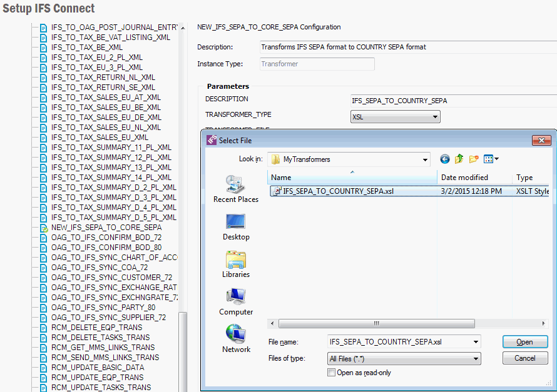Go up one folder level
The image size is (557, 392).
[x=459, y=159]
